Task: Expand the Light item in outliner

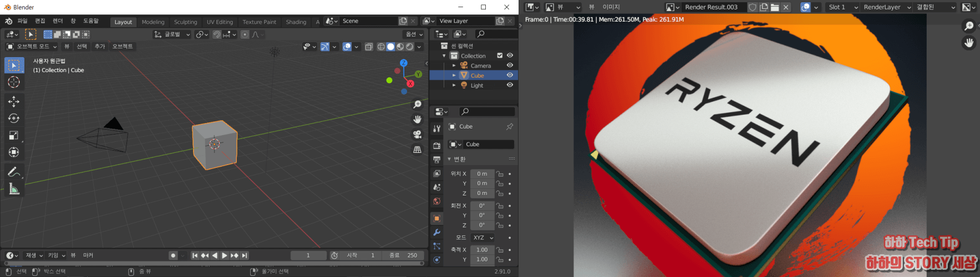Action: [x=454, y=85]
